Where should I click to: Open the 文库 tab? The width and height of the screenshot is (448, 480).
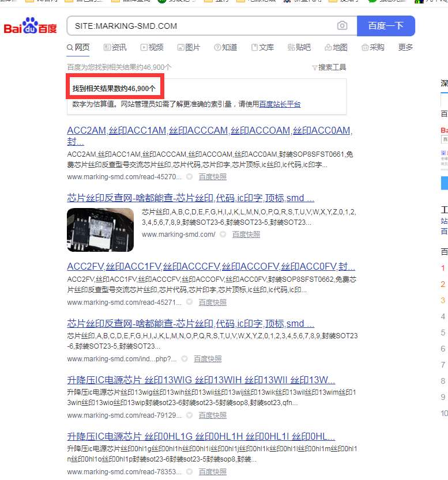coord(262,47)
